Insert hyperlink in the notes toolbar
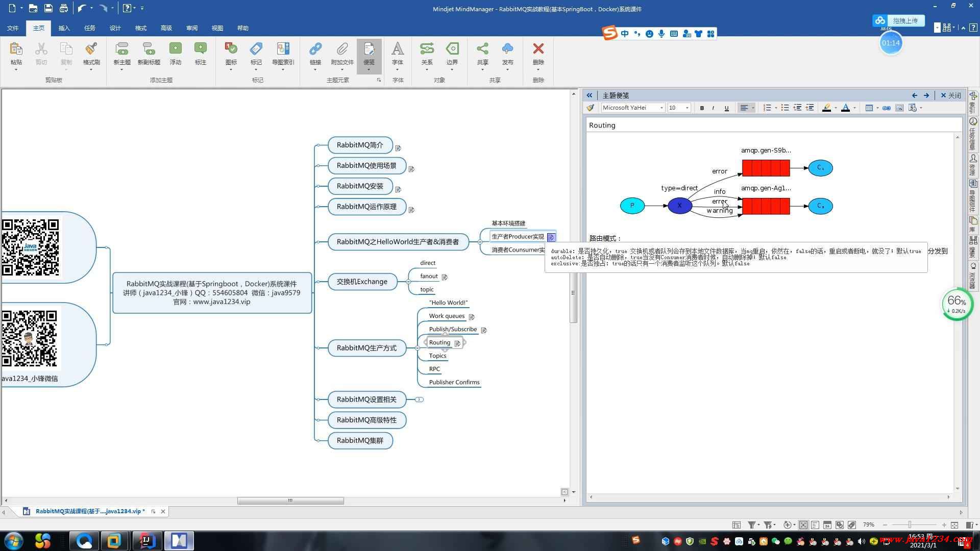 (x=887, y=108)
